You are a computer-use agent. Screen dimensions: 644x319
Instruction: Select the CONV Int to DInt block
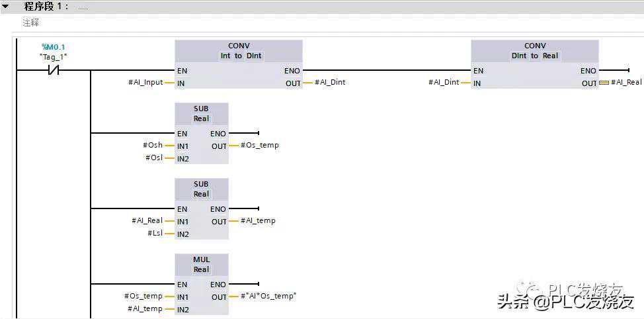[238, 51]
